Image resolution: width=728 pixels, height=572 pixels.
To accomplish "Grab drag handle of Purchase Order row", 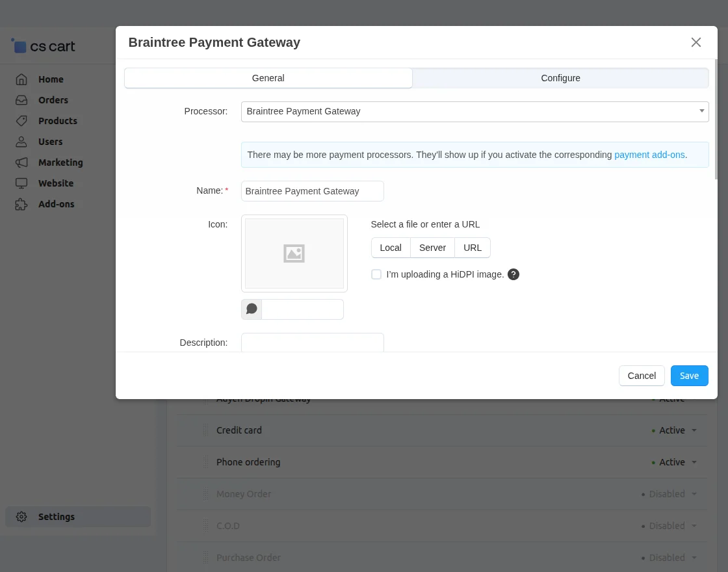I will point(205,558).
